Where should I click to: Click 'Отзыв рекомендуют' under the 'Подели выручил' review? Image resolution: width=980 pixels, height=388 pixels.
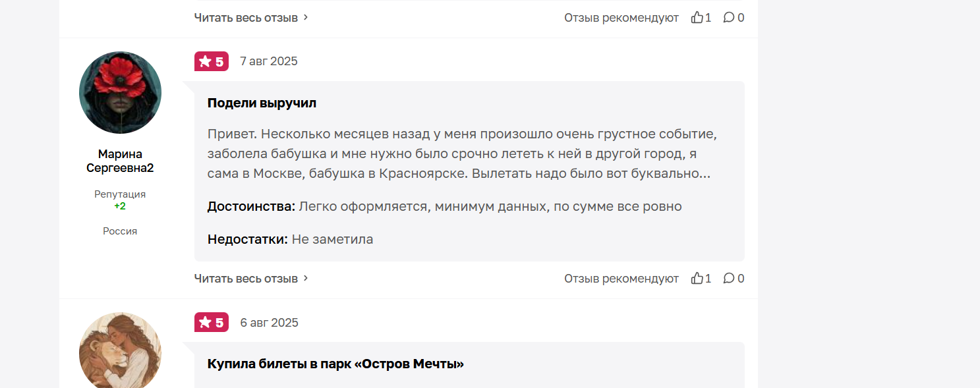(x=621, y=279)
